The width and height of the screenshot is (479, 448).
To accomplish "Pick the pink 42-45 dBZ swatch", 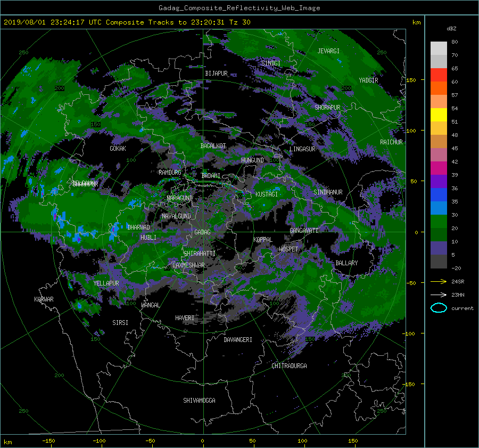I will tap(439, 154).
